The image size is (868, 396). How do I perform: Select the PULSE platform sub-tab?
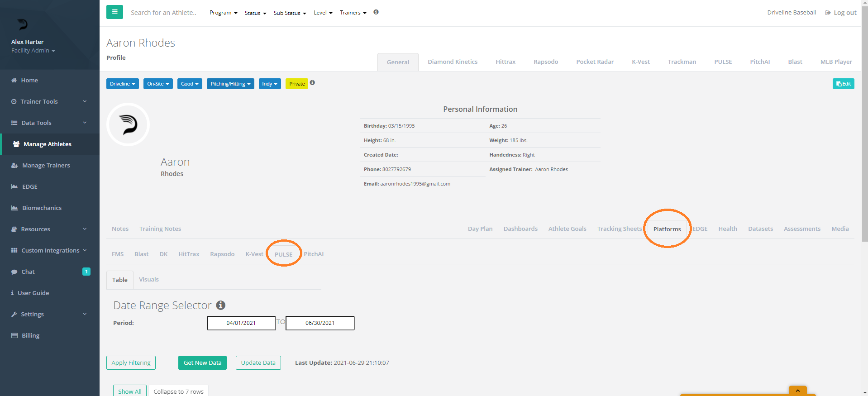283,254
